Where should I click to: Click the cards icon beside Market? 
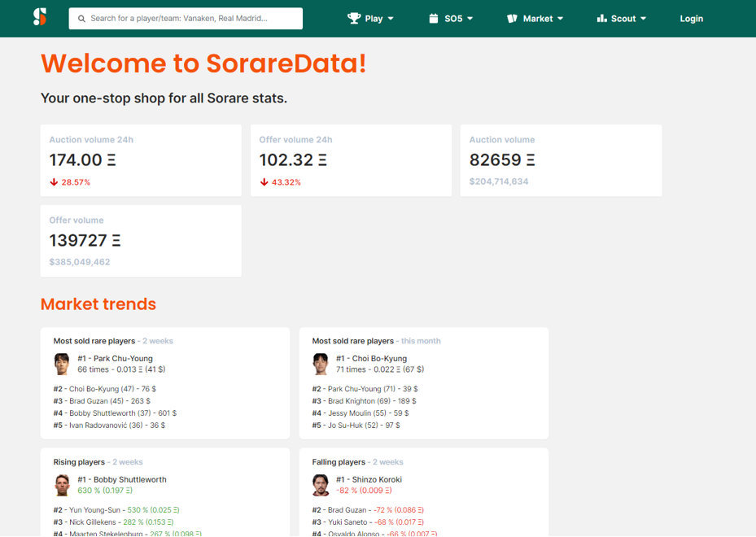coord(512,19)
